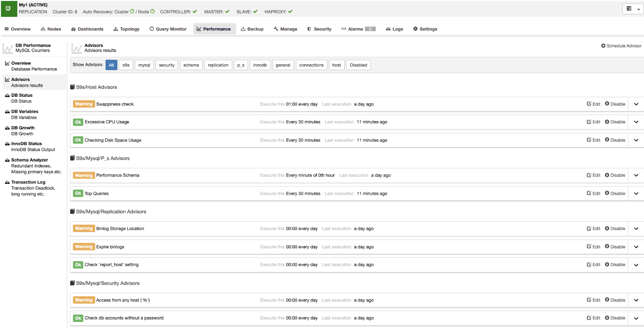This screenshot has width=644, height=329.
Task: Expand the Swappiness check row
Action: (x=636, y=104)
